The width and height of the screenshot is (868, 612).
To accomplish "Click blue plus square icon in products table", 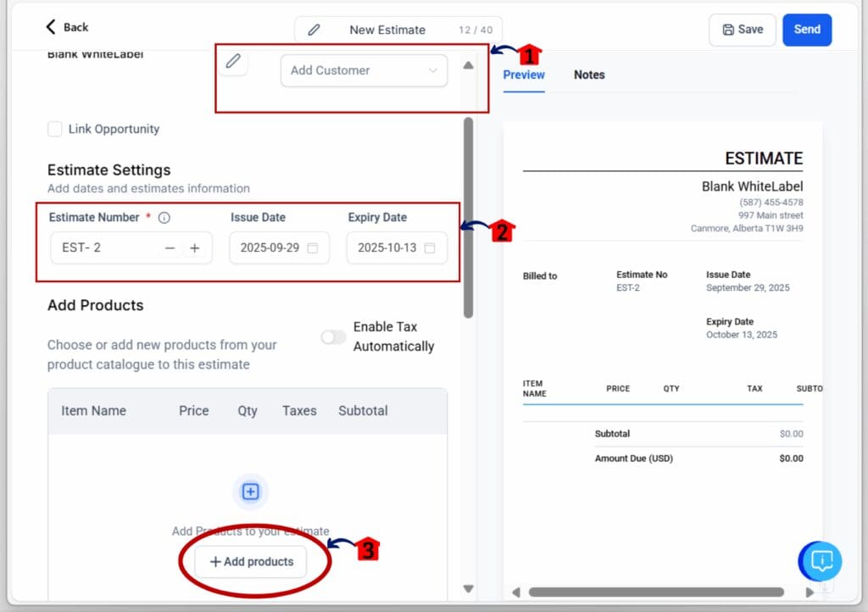I will (x=250, y=492).
